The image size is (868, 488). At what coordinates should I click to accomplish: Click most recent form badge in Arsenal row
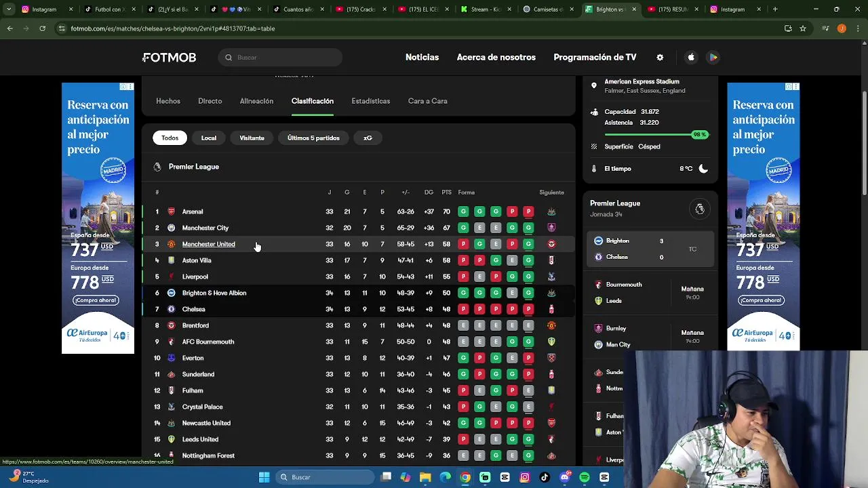(528, 211)
